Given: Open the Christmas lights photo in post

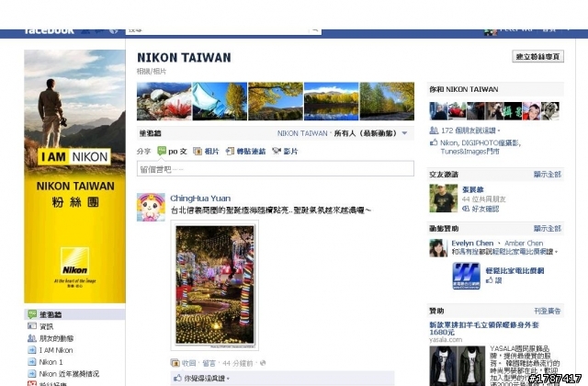Looking at the screenshot, I should [x=215, y=285].
